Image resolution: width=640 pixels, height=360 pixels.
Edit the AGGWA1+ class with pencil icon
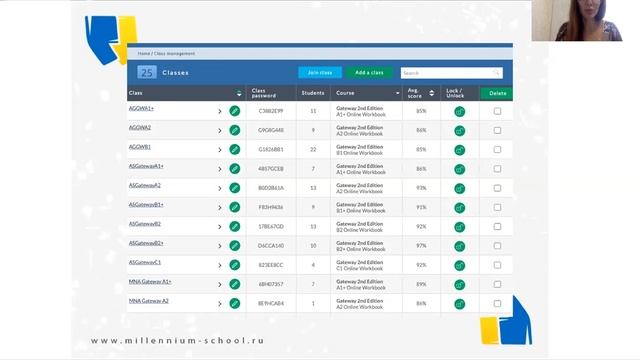tap(235, 111)
